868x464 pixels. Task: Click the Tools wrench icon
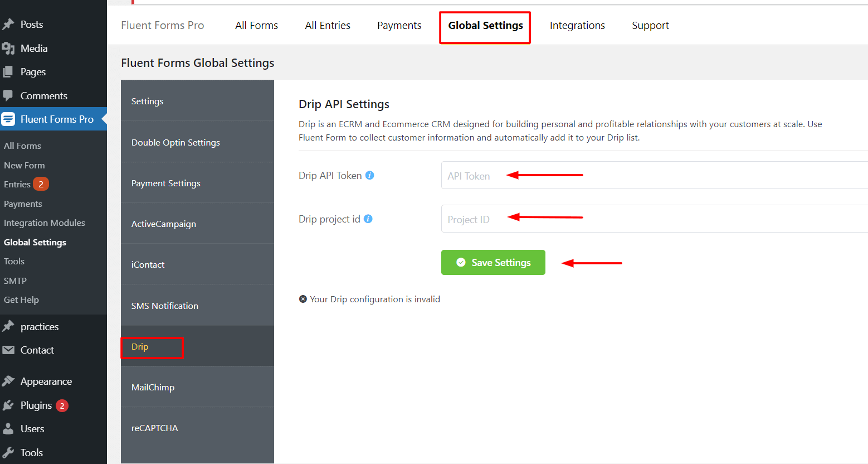point(8,453)
